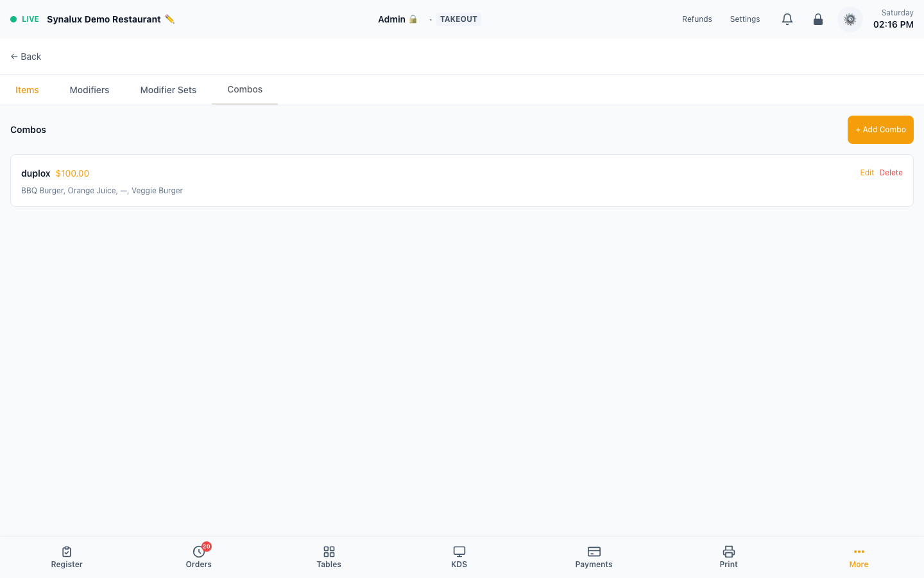Click the TAKEOUT order type badge
924x578 pixels.
click(459, 19)
